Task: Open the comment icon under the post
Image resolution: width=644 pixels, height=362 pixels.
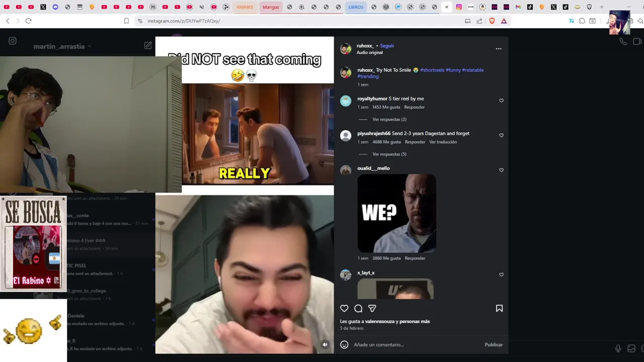Action: click(358, 309)
